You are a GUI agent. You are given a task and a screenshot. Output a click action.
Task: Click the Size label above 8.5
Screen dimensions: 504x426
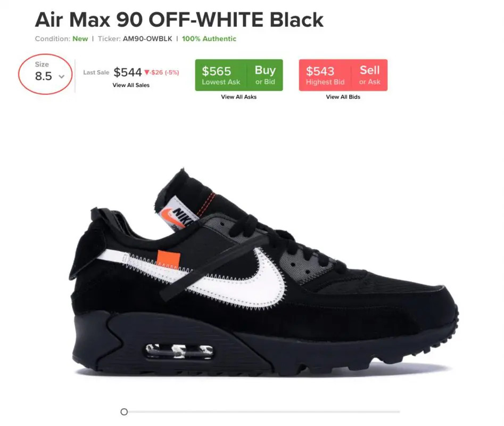(42, 64)
